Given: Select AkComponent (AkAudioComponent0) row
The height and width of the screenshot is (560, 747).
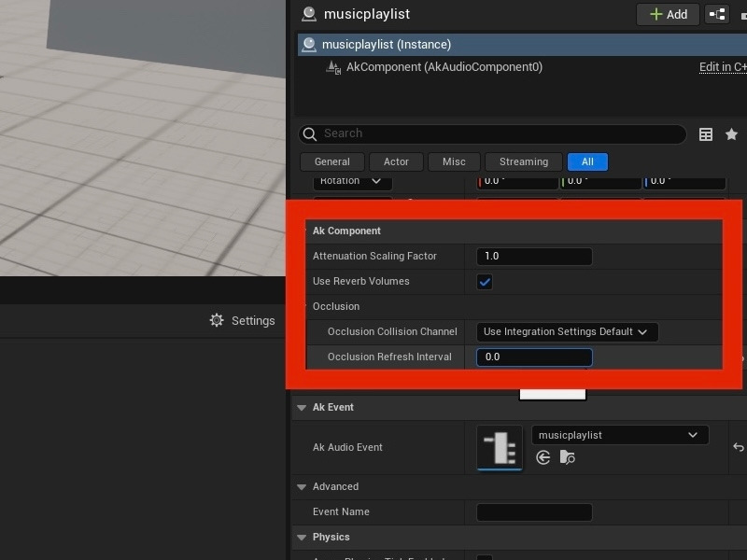Looking at the screenshot, I should (x=522, y=67).
